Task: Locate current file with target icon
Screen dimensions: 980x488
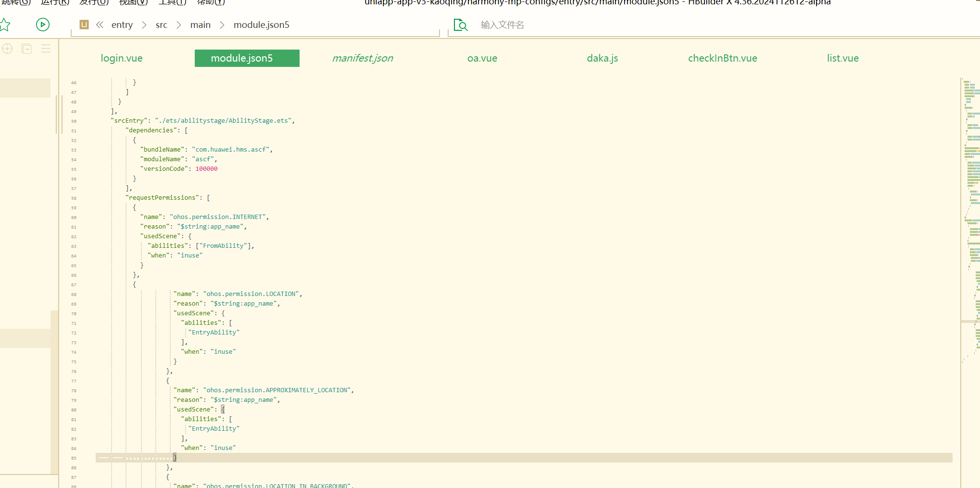Action: 7,49
